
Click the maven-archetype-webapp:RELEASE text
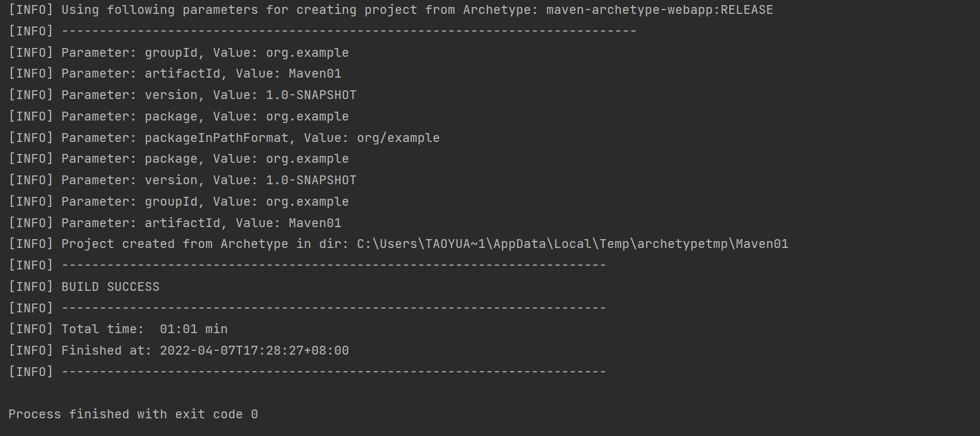[x=659, y=10]
